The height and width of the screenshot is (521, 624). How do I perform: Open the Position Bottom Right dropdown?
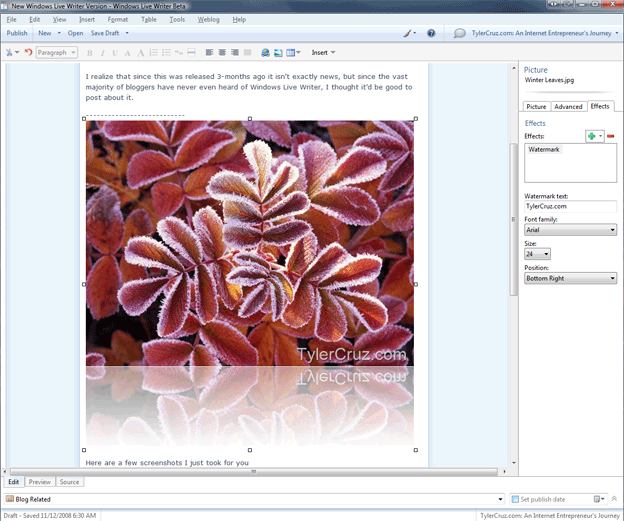point(570,278)
